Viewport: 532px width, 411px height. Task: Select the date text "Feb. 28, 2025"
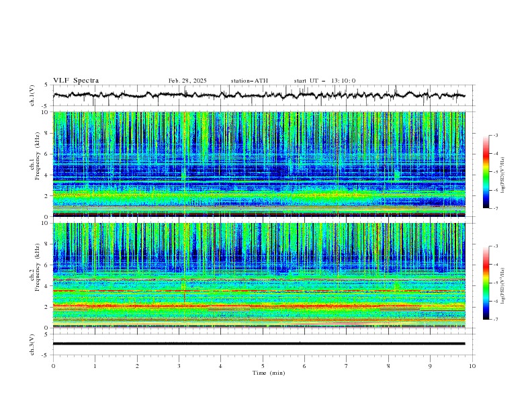point(187,81)
